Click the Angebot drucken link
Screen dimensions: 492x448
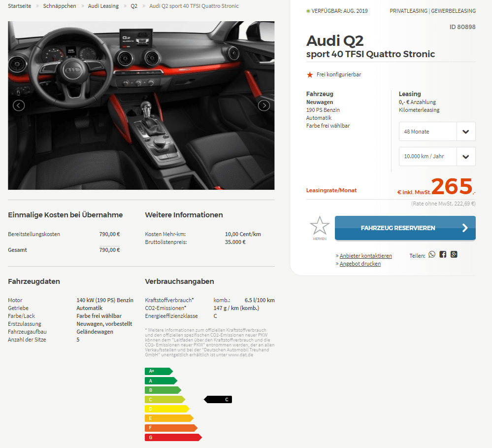coord(360,264)
